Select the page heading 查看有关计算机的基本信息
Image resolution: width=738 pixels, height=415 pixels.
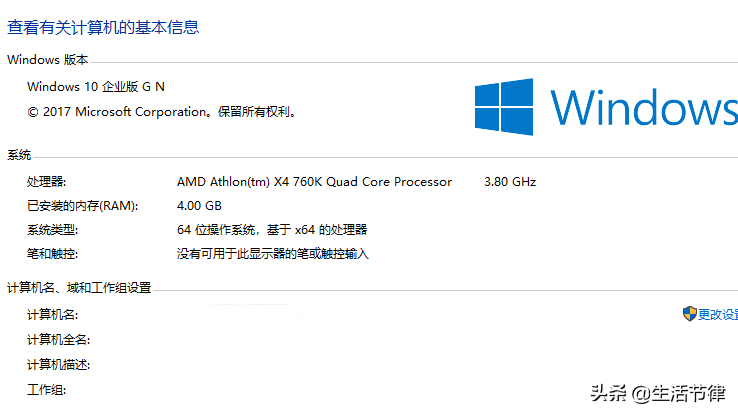click(x=103, y=27)
